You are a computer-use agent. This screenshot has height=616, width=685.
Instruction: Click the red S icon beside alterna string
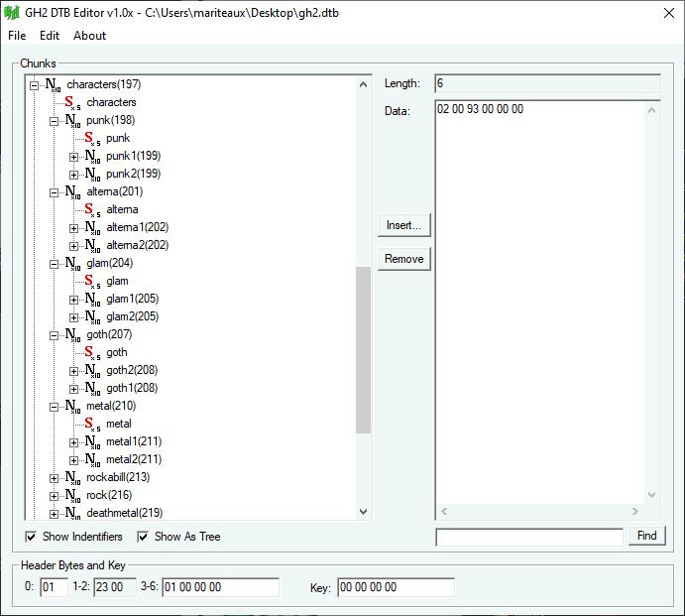pos(92,210)
